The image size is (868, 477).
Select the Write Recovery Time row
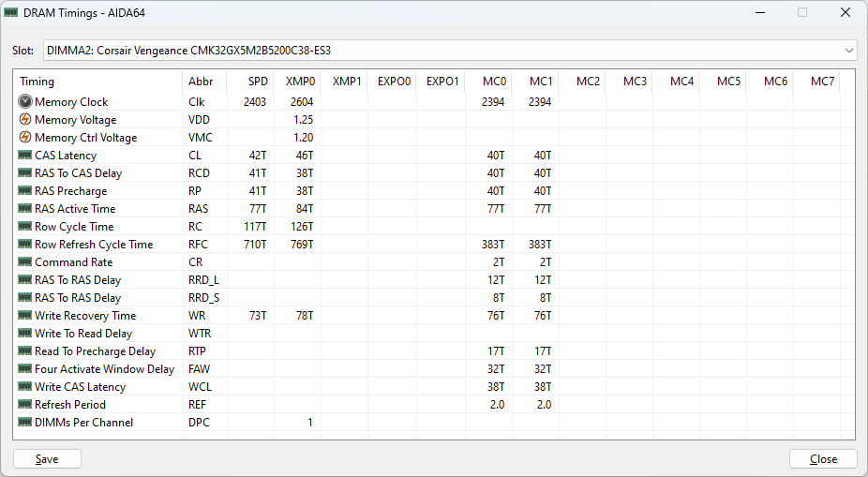pyautogui.click(x=85, y=315)
